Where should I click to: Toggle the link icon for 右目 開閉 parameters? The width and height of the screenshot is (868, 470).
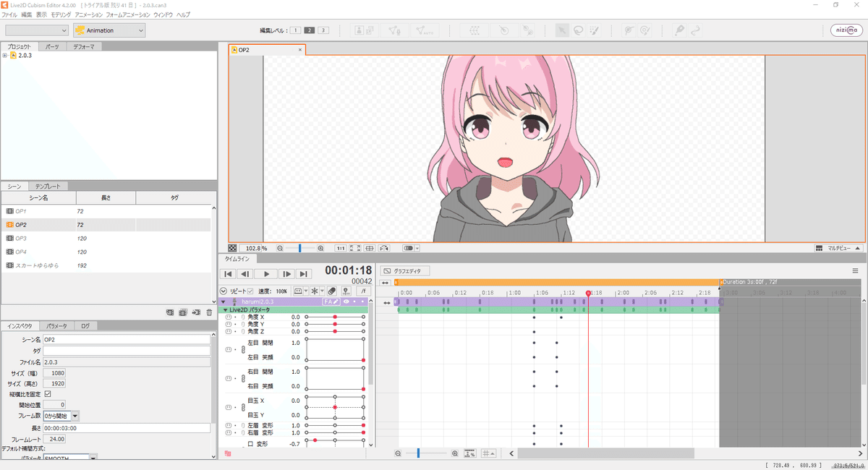click(242, 379)
